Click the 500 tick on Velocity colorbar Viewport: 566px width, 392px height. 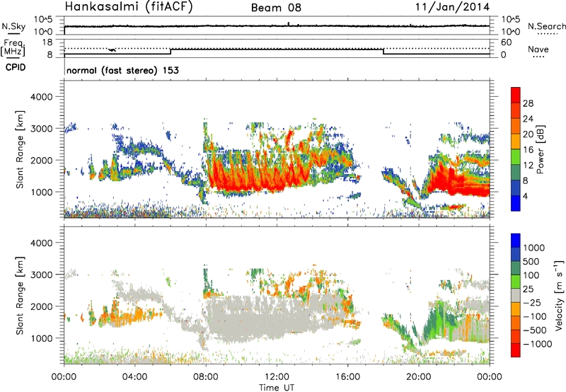(531, 262)
